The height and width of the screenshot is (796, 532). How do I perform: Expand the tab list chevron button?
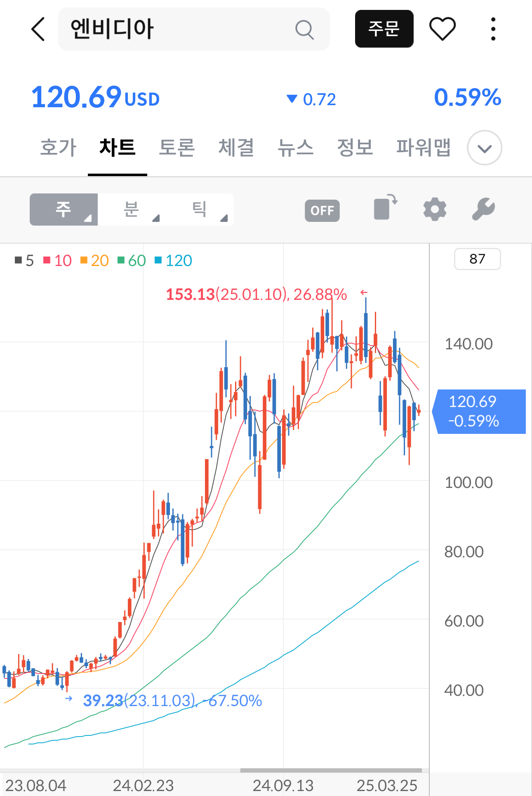pos(484,148)
